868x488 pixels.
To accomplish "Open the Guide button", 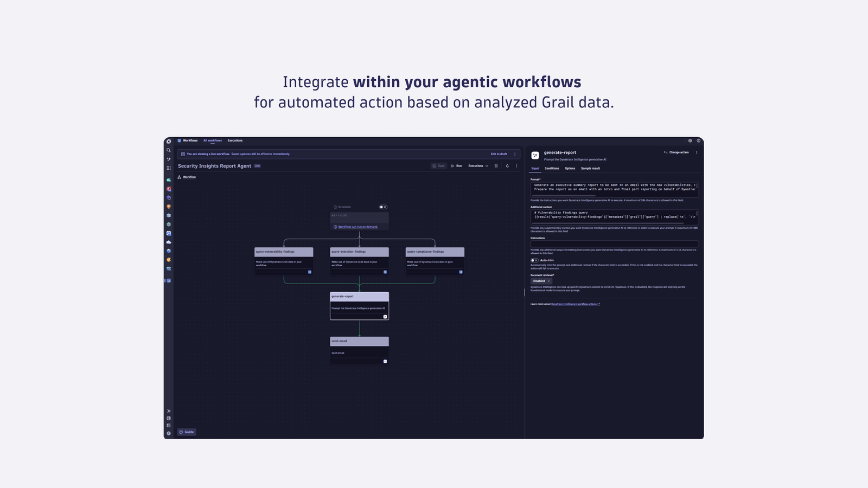I will (x=187, y=432).
